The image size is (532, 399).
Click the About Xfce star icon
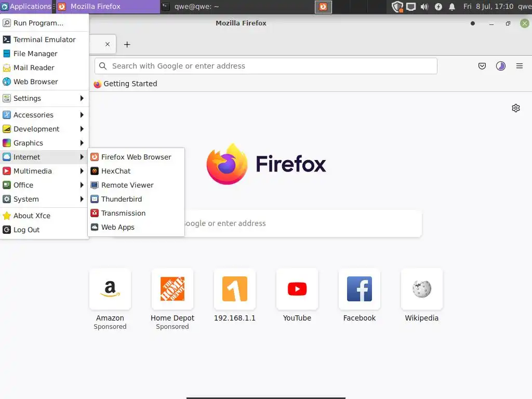6,216
